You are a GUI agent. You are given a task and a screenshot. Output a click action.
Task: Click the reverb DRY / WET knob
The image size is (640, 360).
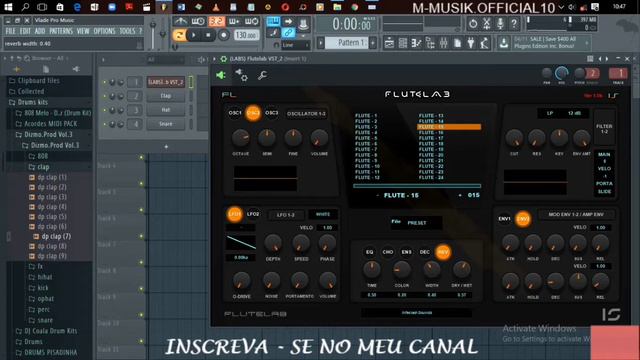click(x=462, y=269)
